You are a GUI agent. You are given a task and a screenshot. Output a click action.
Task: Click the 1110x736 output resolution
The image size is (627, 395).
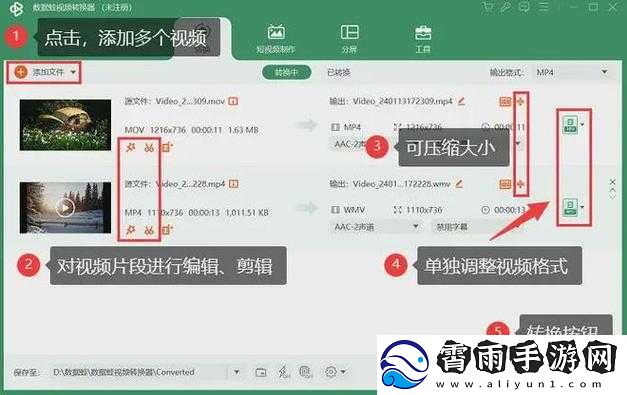coord(424,209)
